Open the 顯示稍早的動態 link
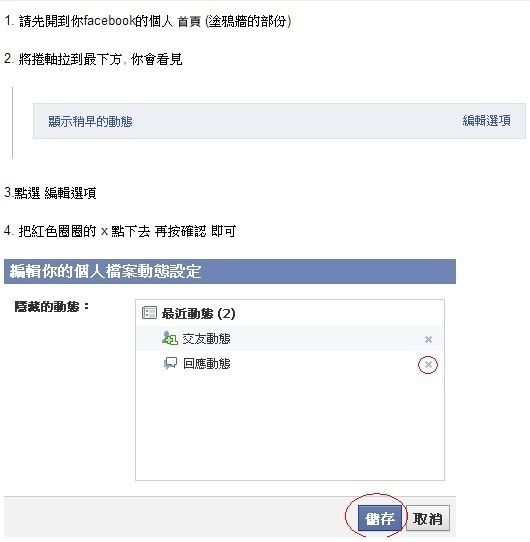Image resolution: width=530 pixels, height=542 pixels. click(x=90, y=121)
